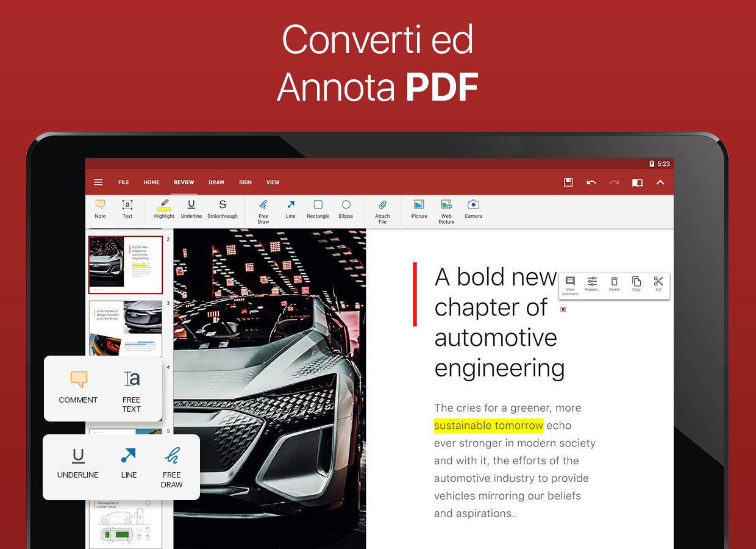Click View comment in popup toolbar
Image resolution: width=756 pixels, height=549 pixels.
570,285
